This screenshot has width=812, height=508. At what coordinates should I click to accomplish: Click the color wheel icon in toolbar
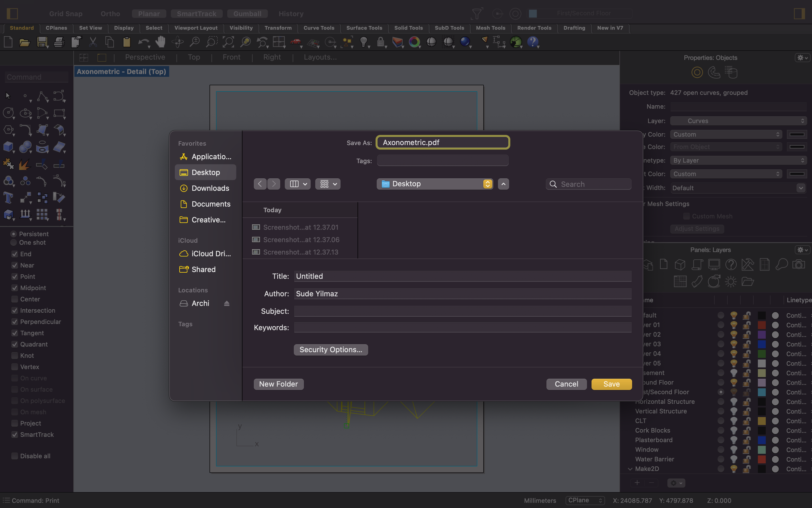pos(414,42)
